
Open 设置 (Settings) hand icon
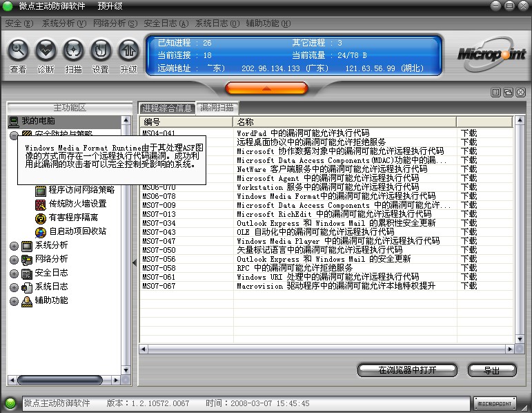[101, 50]
